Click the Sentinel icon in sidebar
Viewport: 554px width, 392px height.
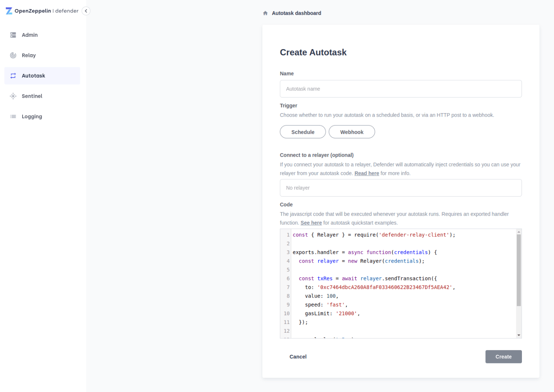point(13,96)
